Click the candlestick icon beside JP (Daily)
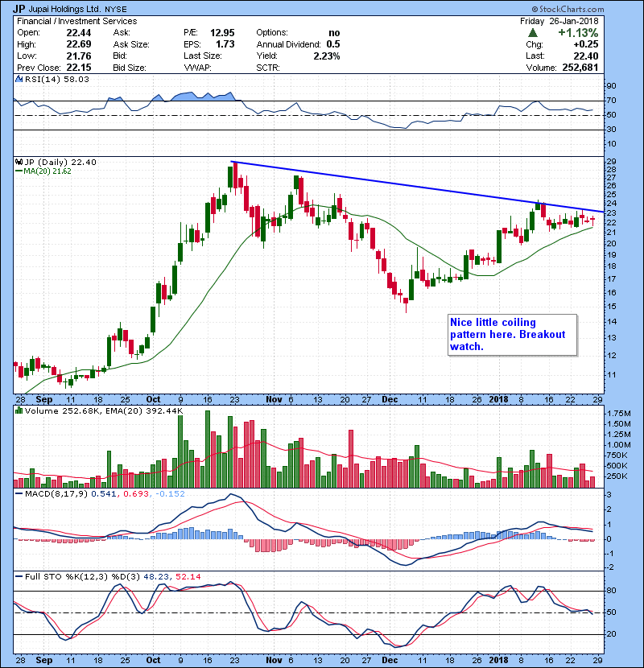 pyautogui.click(x=19, y=162)
